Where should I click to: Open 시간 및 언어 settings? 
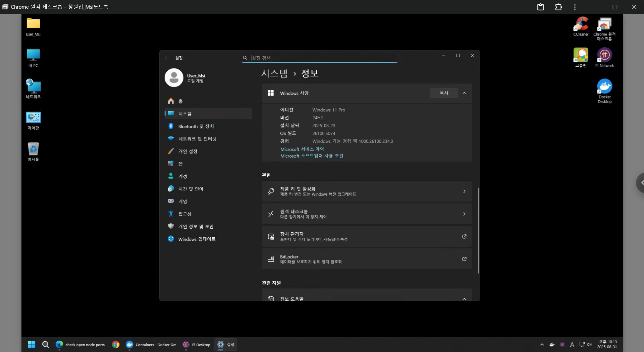coord(208,189)
